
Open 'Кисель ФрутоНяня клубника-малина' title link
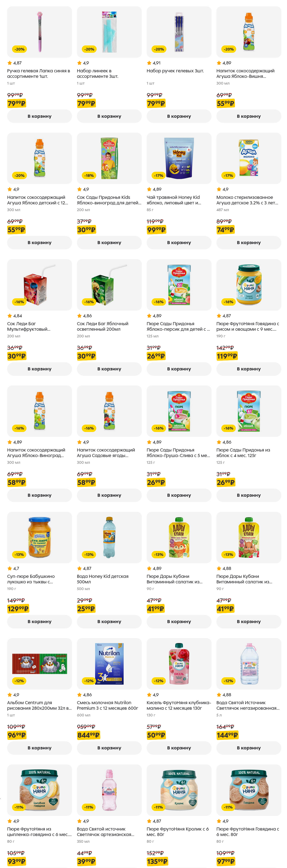point(178,705)
